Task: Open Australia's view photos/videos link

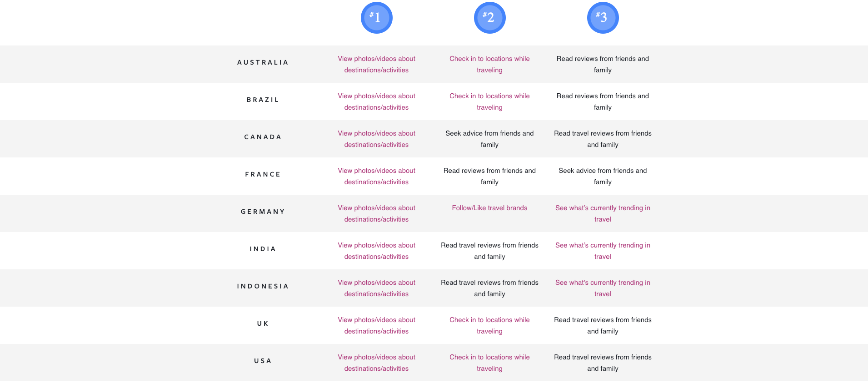Action: (376, 64)
